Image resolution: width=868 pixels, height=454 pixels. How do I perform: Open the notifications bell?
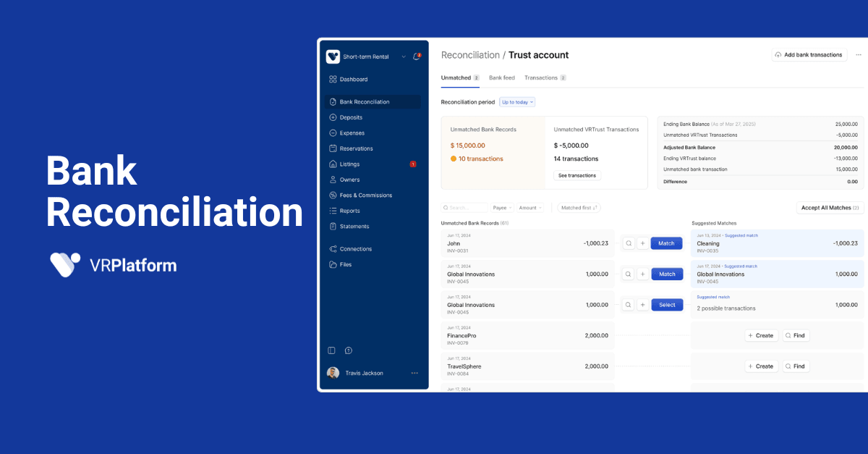coord(416,56)
